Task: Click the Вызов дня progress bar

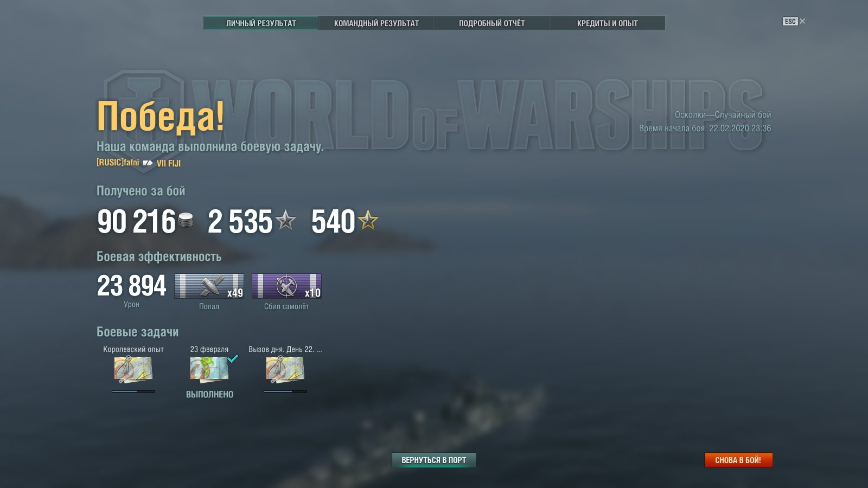Action: point(285,391)
